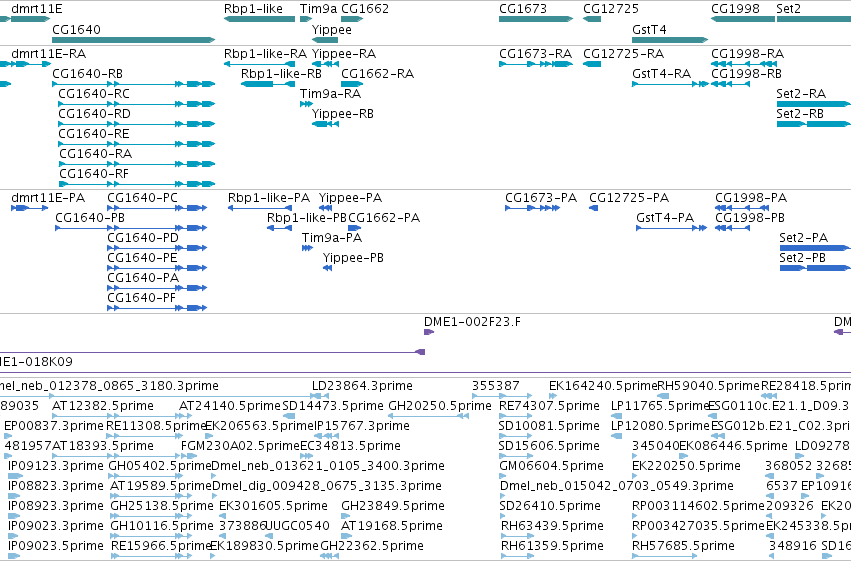Click transcript Set2-RA
The width and height of the screenshot is (851, 561).
click(801, 94)
